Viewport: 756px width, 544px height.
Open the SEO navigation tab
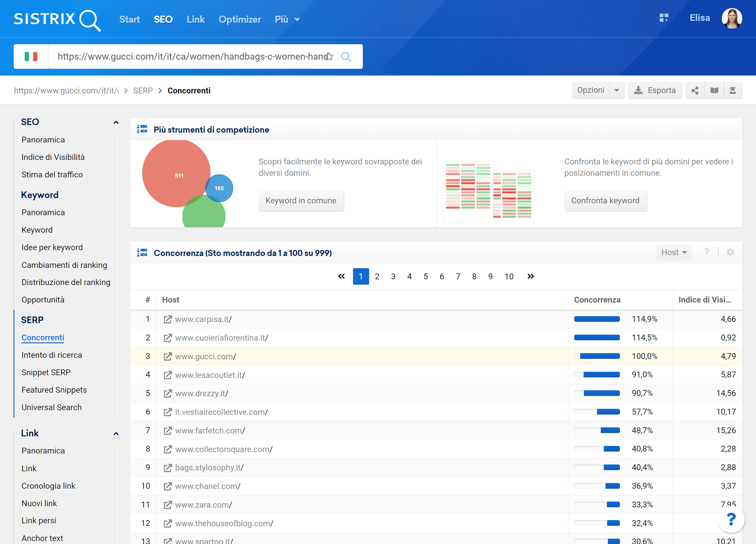click(163, 19)
